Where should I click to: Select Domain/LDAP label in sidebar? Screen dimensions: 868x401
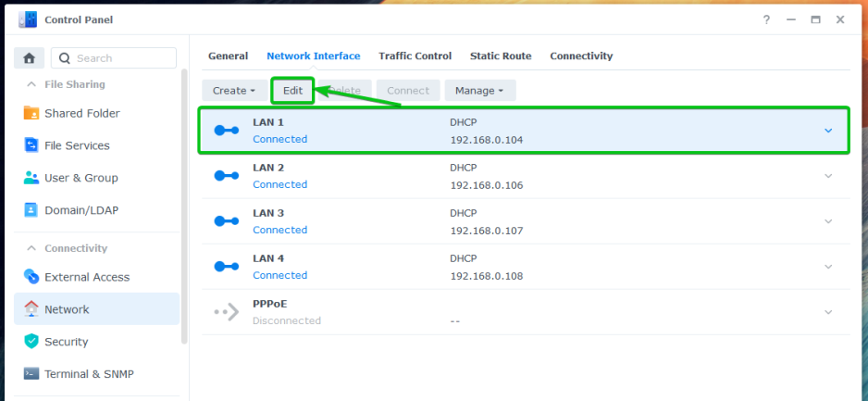click(x=81, y=210)
